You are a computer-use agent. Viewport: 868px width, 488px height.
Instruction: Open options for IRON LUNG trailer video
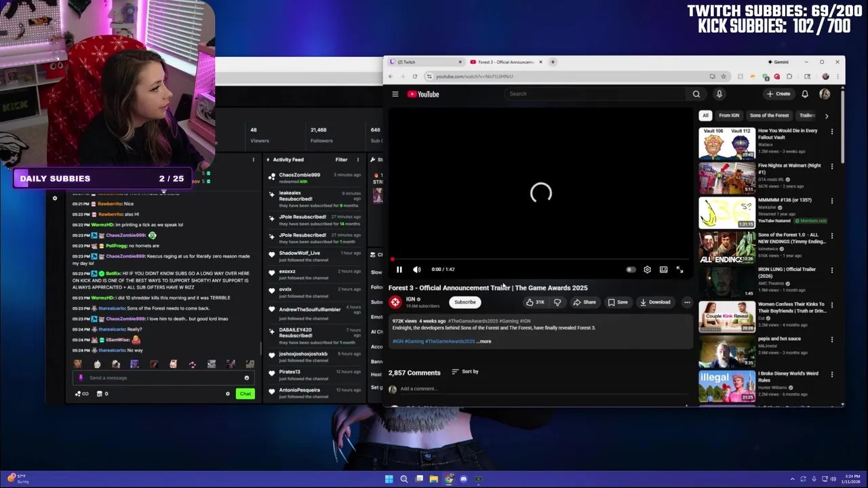coord(832,270)
